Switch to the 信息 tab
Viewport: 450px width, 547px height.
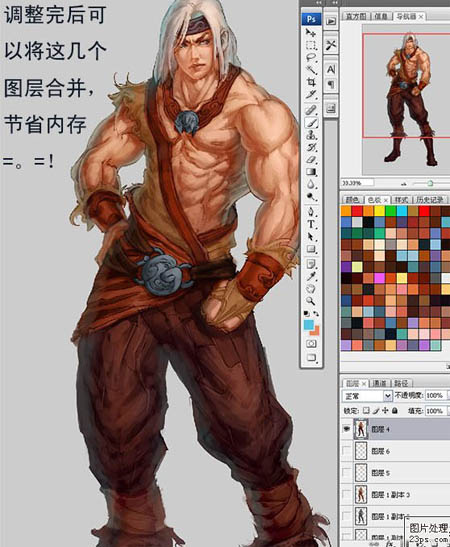point(381,16)
